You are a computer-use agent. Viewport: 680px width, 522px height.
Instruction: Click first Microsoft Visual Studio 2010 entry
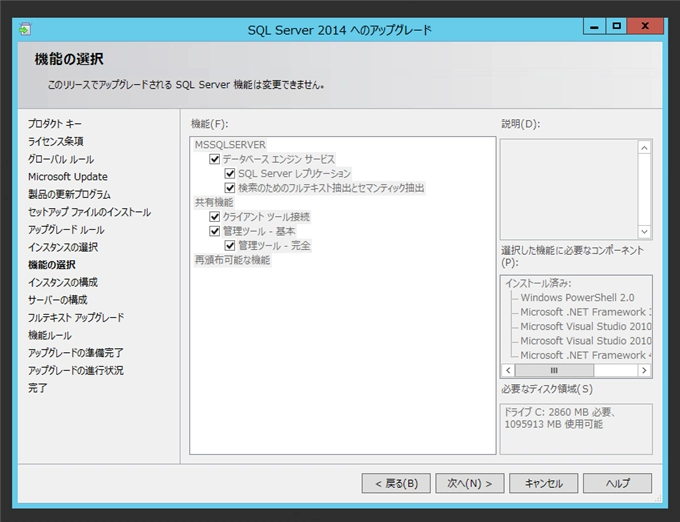pyautogui.click(x=585, y=326)
